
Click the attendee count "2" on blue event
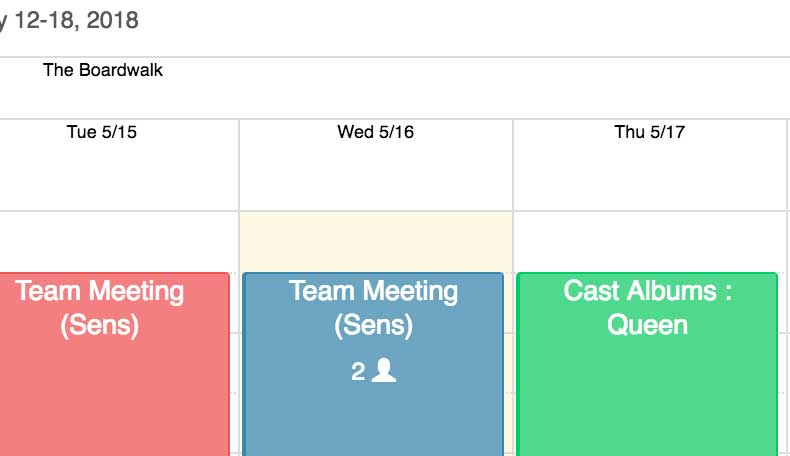pyautogui.click(x=358, y=372)
